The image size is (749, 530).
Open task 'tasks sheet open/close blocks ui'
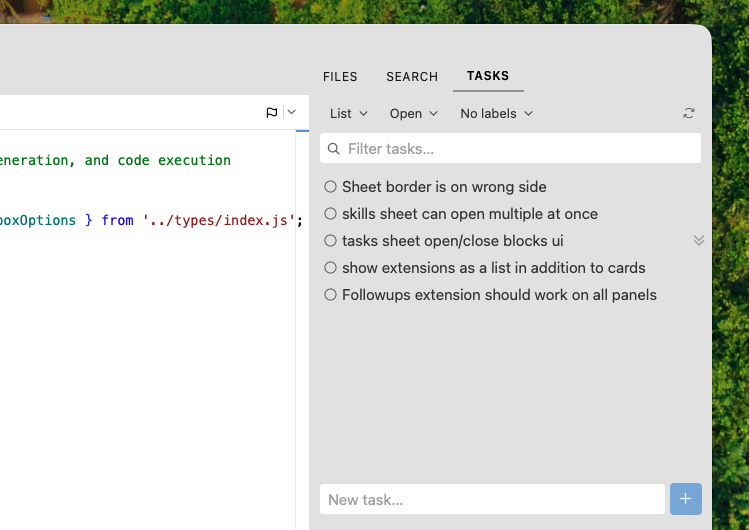click(x=453, y=241)
